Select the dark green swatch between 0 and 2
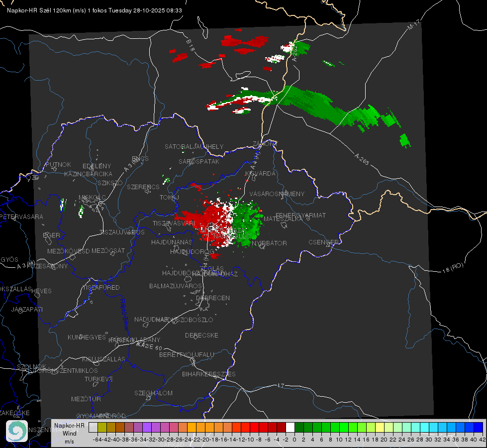This screenshot has height=448, width=487. (x=299, y=428)
